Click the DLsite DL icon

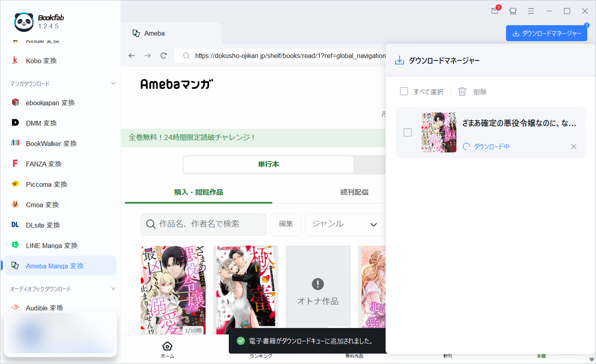coord(15,225)
